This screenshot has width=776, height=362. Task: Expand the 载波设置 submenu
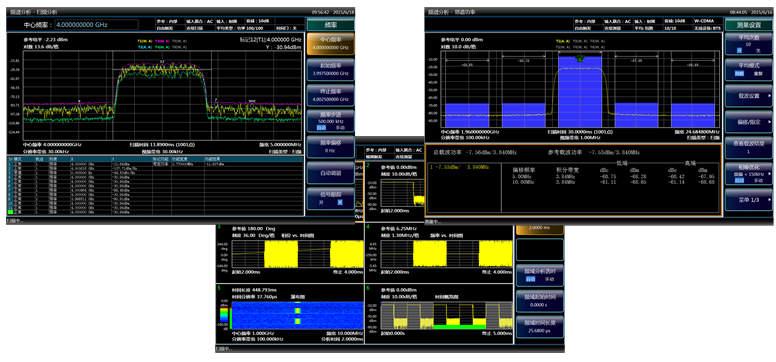point(749,96)
